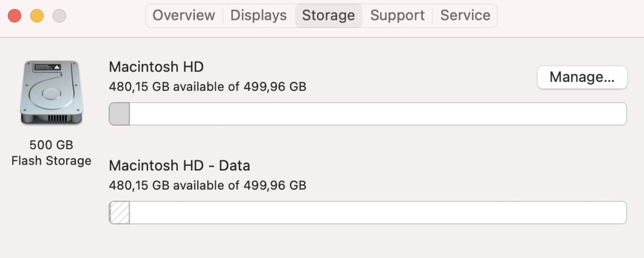Image resolution: width=644 pixels, height=258 pixels.
Task: Select the Storage tab
Action: click(x=328, y=15)
